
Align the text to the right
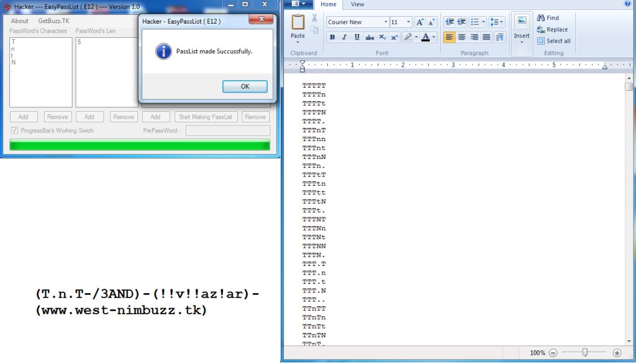(474, 37)
